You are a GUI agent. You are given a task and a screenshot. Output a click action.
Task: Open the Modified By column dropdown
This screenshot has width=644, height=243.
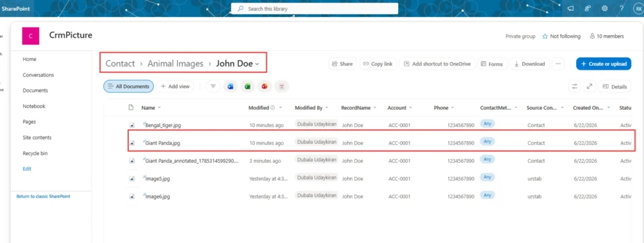point(327,108)
